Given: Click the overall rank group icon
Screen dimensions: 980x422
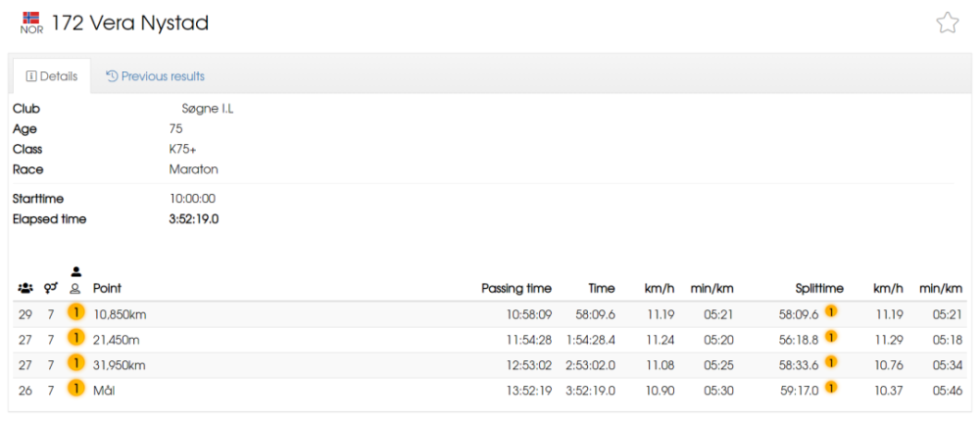Looking at the screenshot, I should tap(25, 289).
